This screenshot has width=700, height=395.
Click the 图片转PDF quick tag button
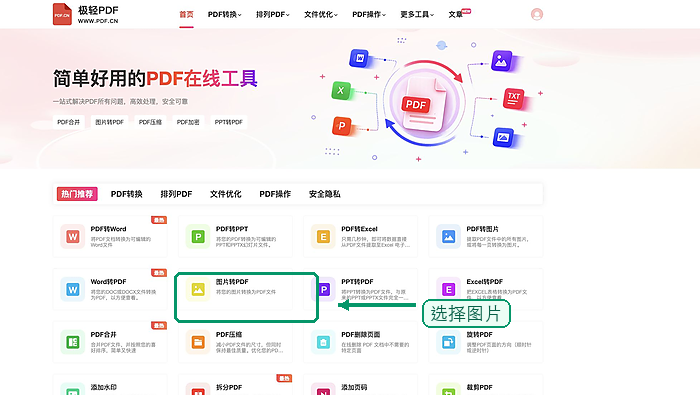coord(109,122)
